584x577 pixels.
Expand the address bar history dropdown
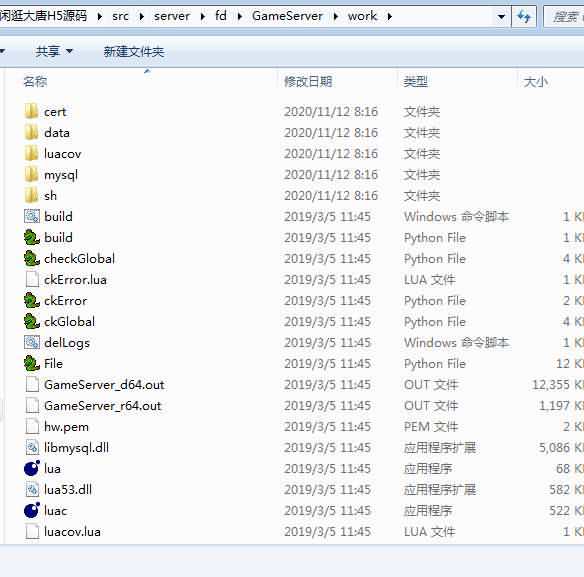point(501,16)
